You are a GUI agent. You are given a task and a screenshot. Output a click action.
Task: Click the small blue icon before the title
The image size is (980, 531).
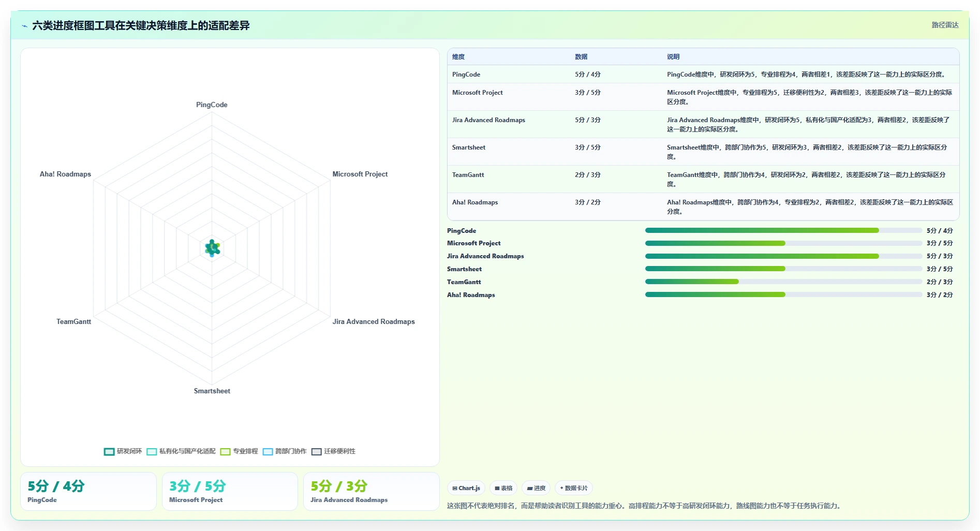24,26
